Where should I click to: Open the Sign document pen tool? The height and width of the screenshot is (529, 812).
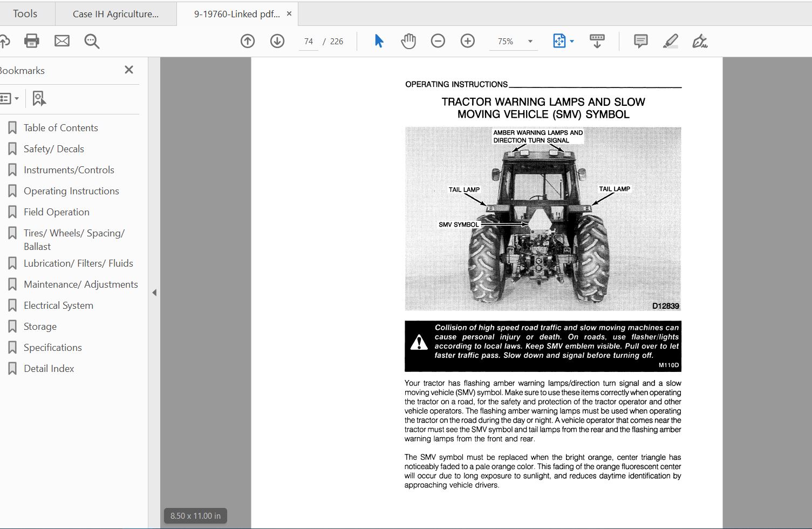click(x=700, y=41)
